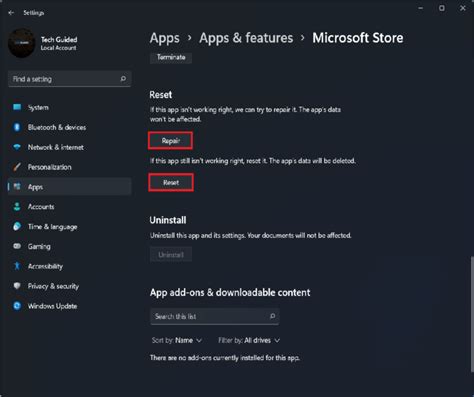Click the magnifier icon in Search this list

click(272, 316)
